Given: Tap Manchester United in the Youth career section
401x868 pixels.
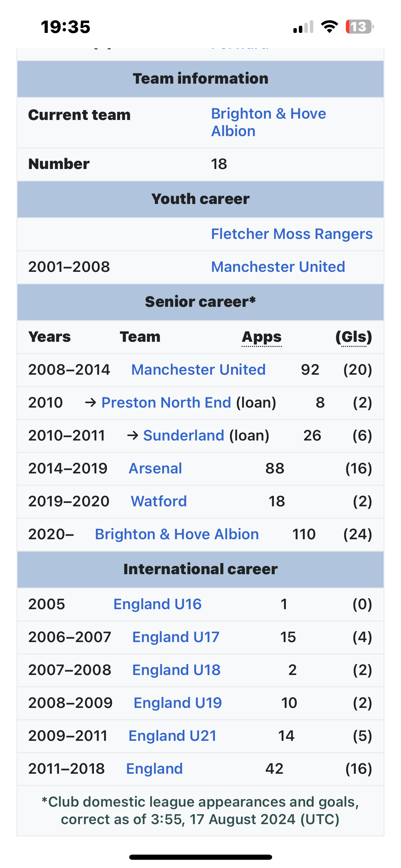Looking at the screenshot, I should pyautogui.click(x=278, y=267).
